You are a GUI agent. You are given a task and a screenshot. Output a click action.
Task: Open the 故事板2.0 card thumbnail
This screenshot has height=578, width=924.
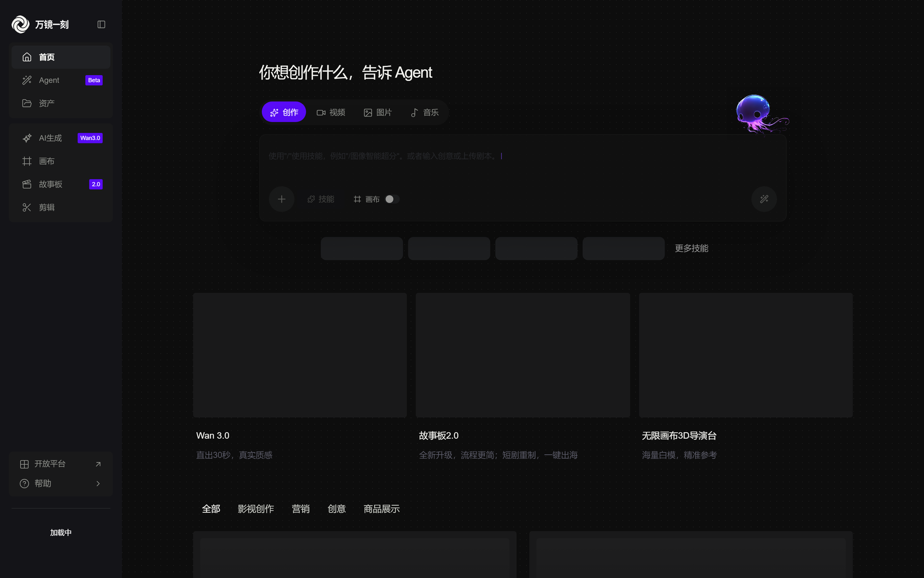[523, 355]
